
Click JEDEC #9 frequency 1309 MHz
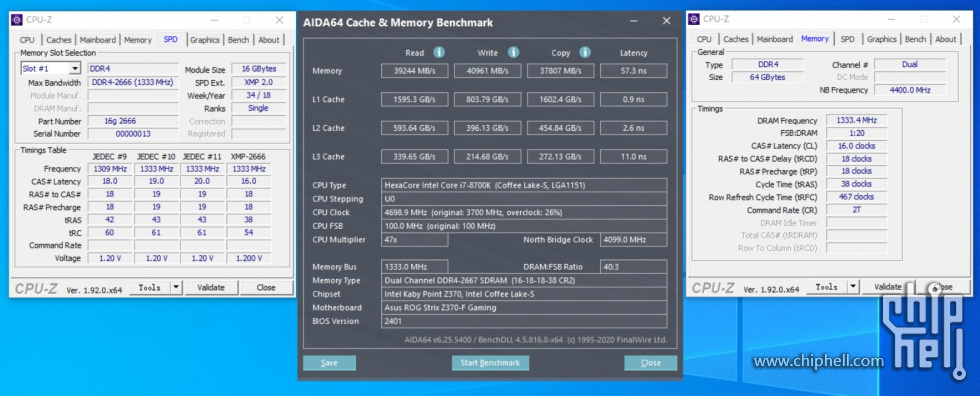pos(109,169)
